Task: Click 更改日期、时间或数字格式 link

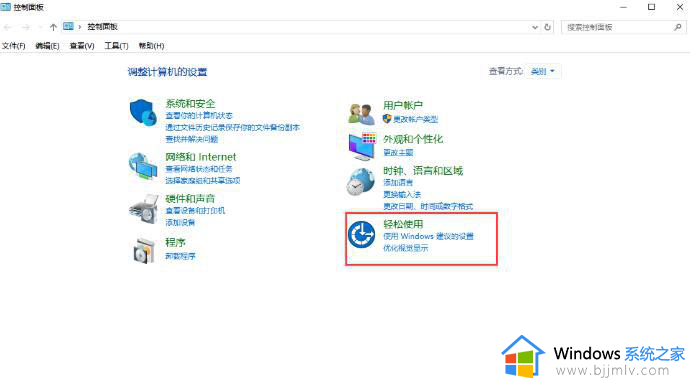Action: tap(428, 206)
